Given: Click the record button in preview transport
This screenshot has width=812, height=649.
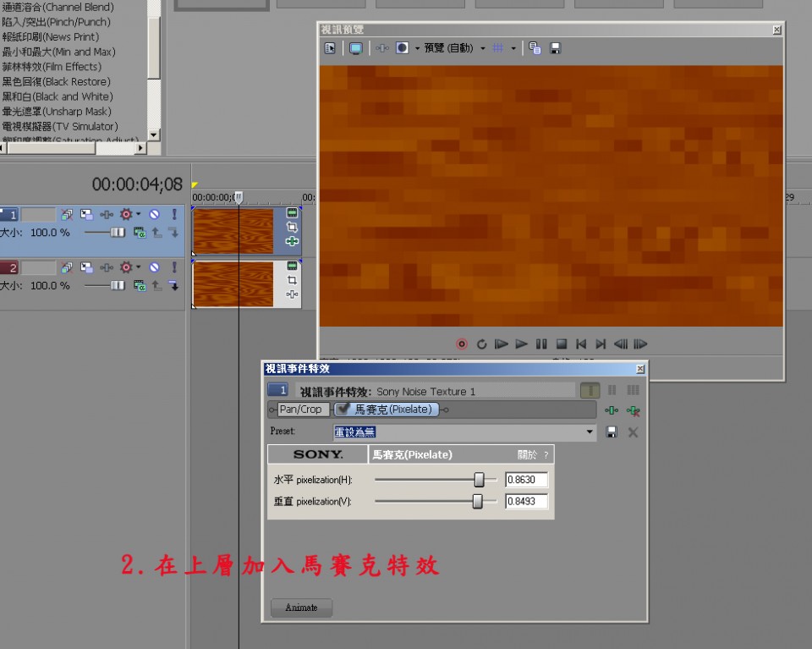Looking at the screenshot, I should click(462, 344).
